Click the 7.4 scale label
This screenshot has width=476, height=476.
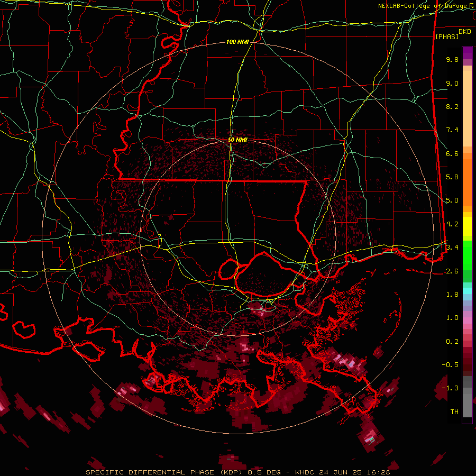(452, 130)
